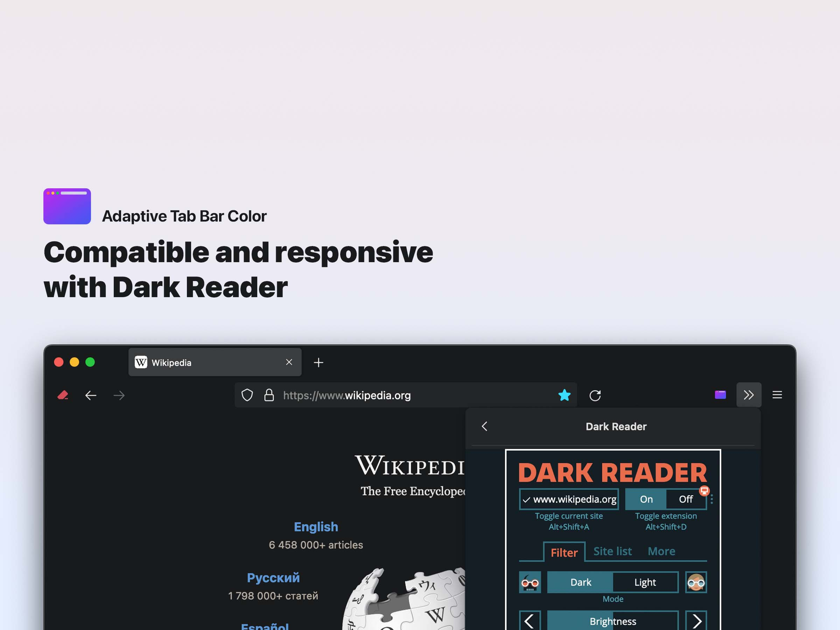Reload the page
Screen dimensions: 840x630
595,395
